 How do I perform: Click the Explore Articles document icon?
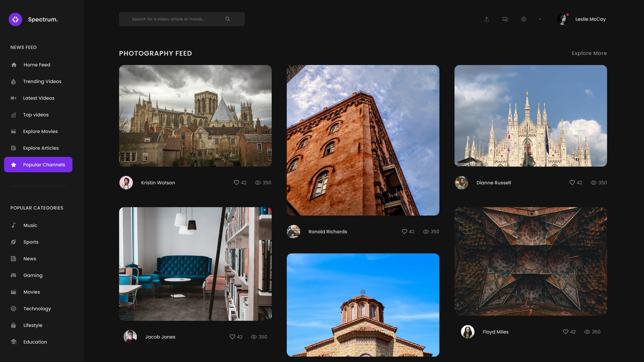pos(13,148)
